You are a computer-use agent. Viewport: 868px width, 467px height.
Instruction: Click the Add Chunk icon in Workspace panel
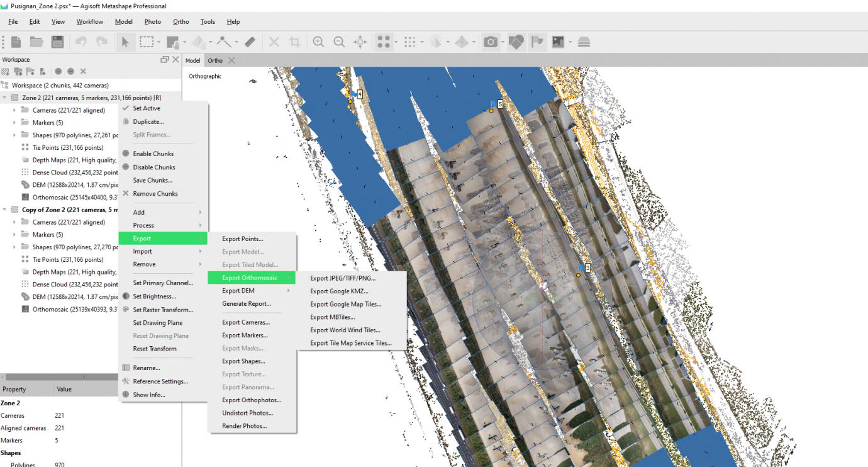(5, 71)
